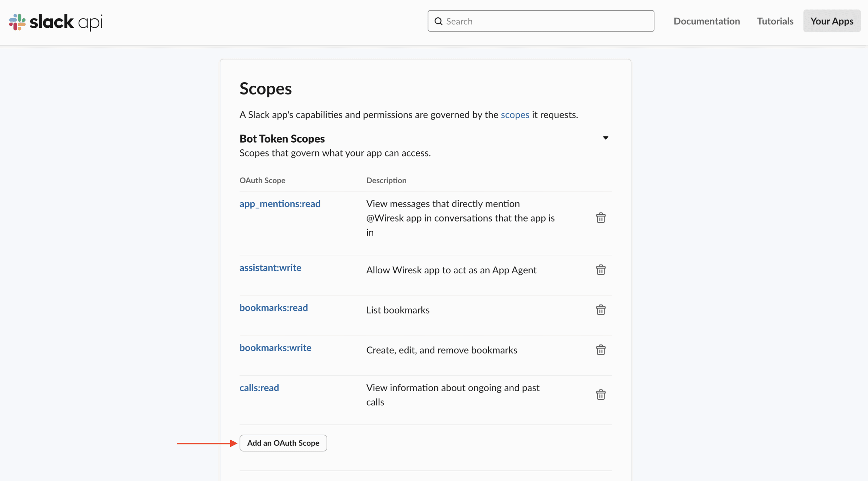Click the Add an OAuth Scope button
The height and width of the screenshot is (481, 868).
click(283, 443)
